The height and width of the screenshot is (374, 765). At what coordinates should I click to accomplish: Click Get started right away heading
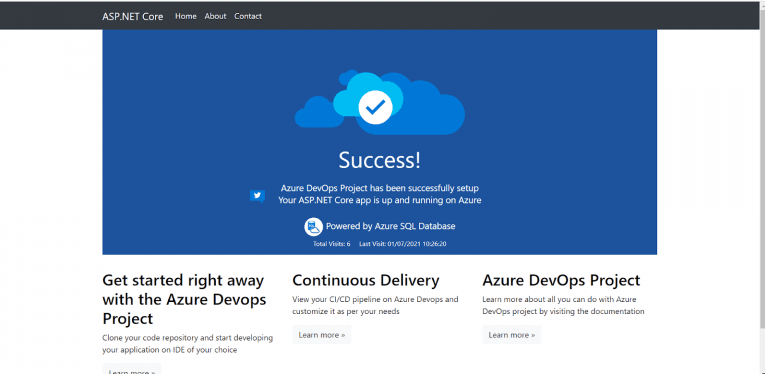(x=184, y=299)
